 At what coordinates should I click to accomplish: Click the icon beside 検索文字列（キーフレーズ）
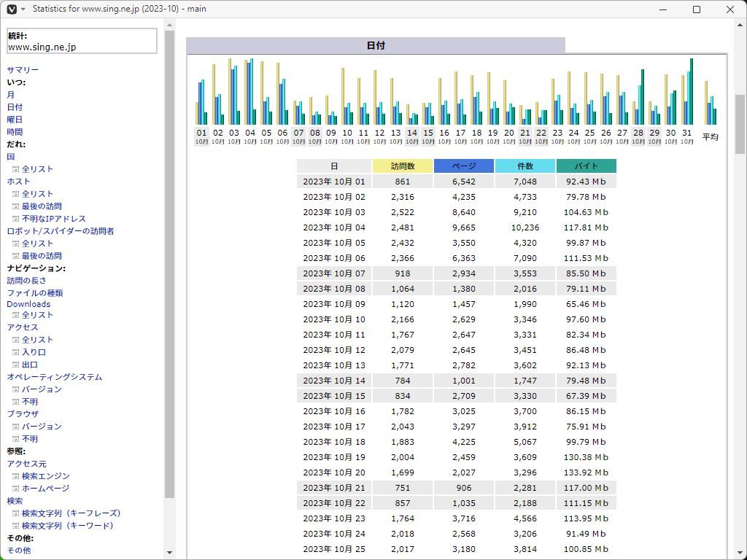pos(15,513)
